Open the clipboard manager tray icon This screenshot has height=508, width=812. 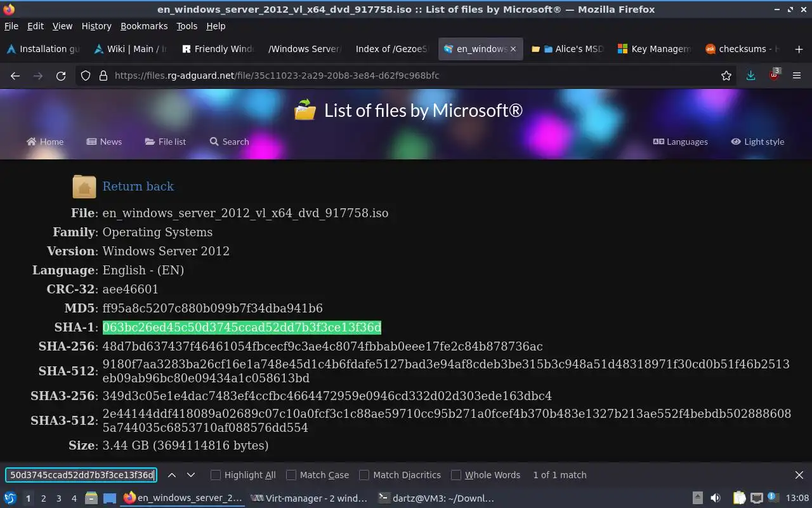click(740, 498)
